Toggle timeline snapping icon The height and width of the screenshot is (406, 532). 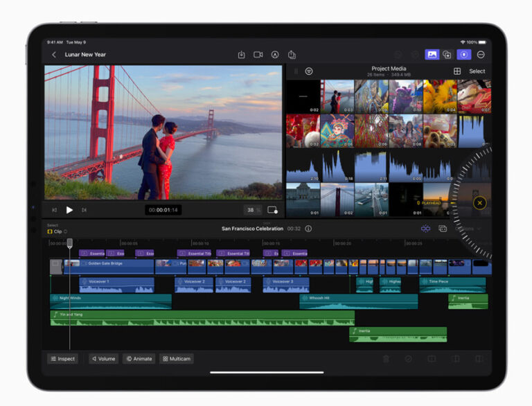[425, 229]
